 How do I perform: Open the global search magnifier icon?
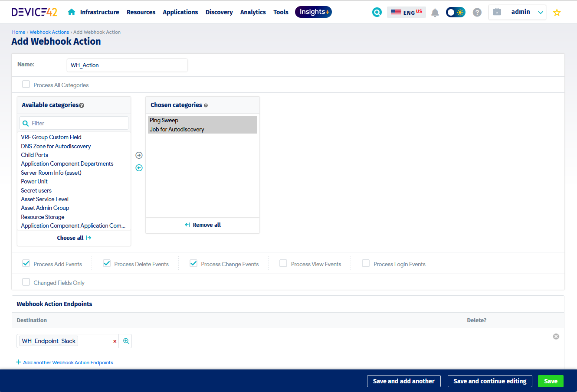(x=377, y=12)
